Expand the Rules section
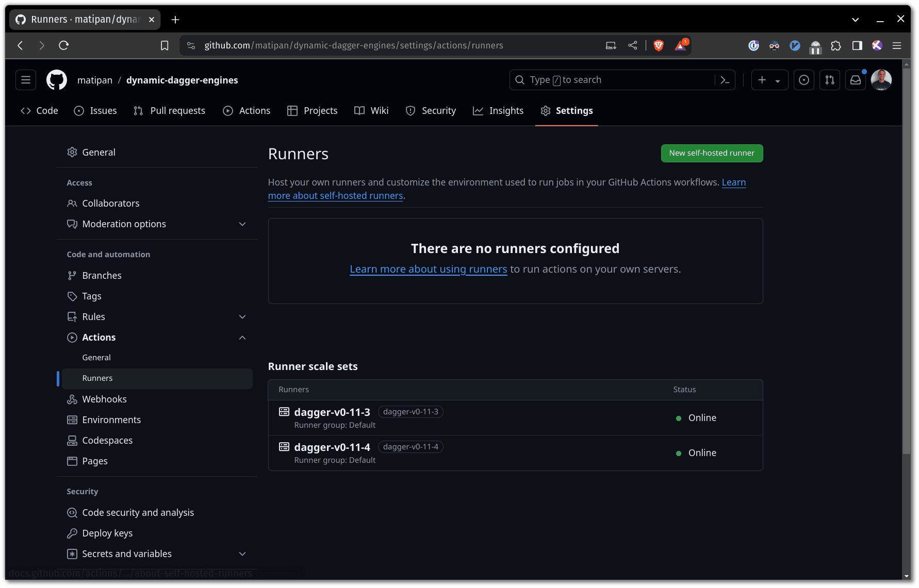This screenshot has height=588, width=919. click(242, 317)
